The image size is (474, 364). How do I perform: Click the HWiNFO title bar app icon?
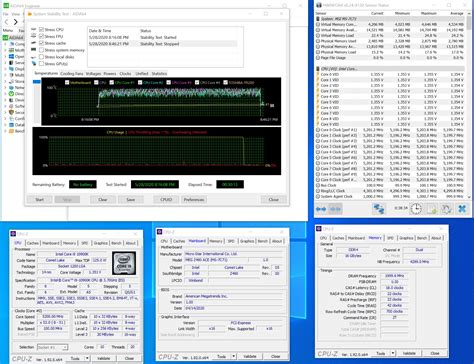[x=319, y=5]
